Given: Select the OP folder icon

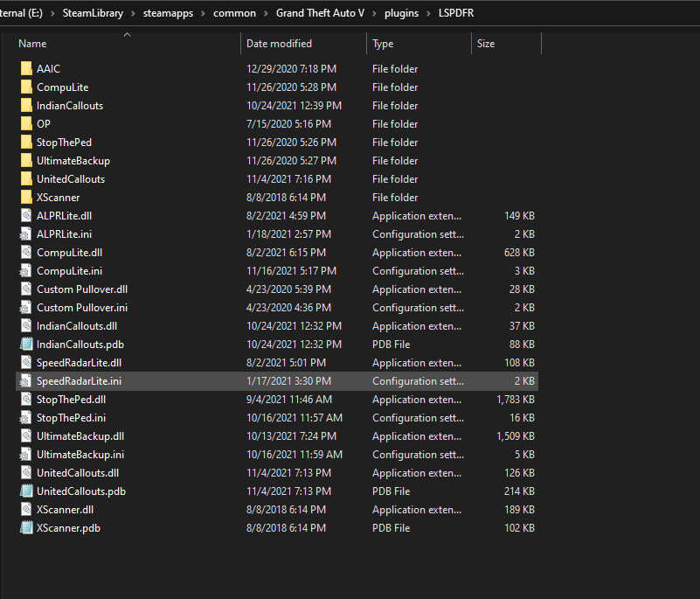Looking at the screenshot, I should pyautogui.click(x=26, y=123).
